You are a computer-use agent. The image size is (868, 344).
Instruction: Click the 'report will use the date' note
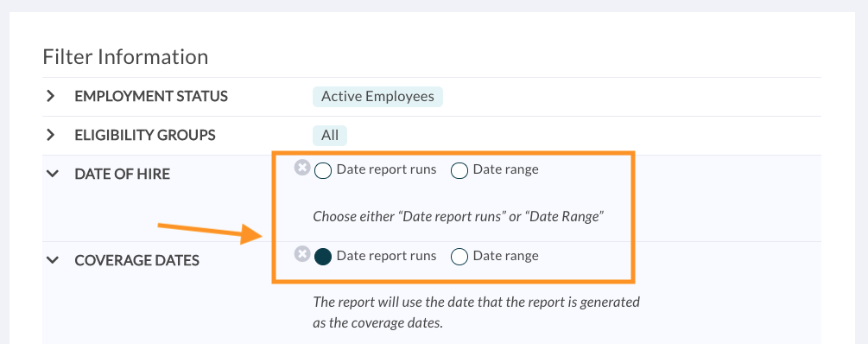477,312
